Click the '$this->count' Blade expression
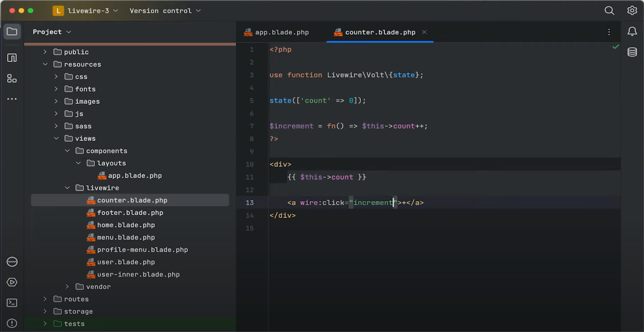 pyautogui.click(x=326, y=177)
